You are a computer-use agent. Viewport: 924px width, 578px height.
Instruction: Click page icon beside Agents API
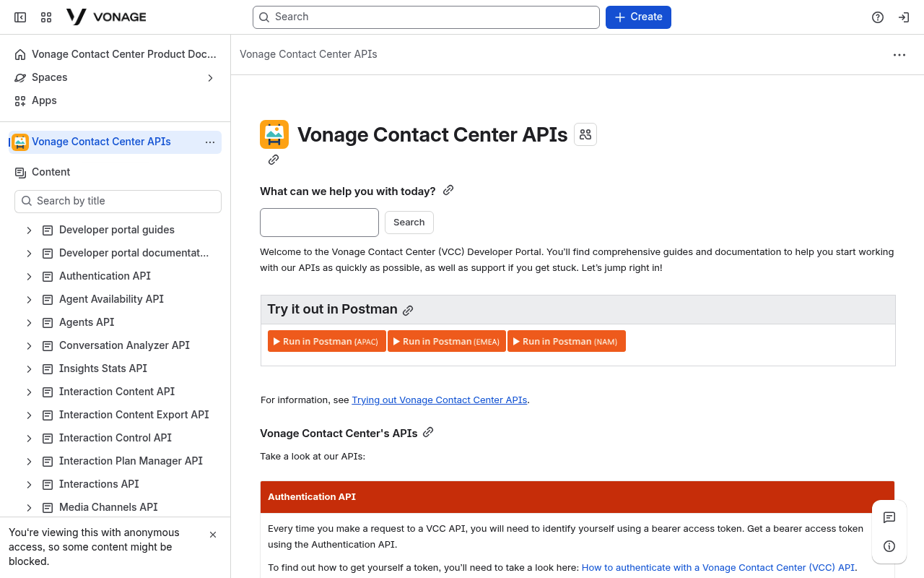48,322
